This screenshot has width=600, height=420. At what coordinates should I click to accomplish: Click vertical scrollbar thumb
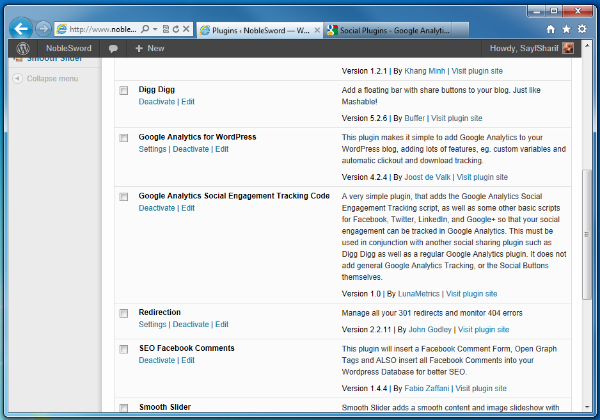click(x=587, y=234)
